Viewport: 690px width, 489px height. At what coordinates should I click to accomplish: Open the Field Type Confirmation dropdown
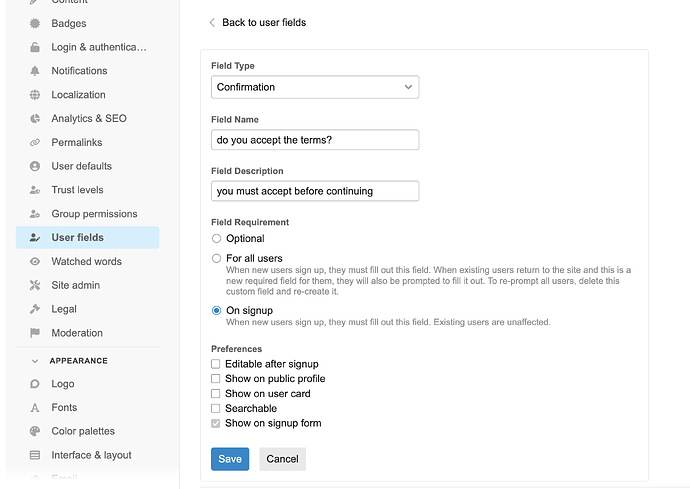click(x=315, y=87)
